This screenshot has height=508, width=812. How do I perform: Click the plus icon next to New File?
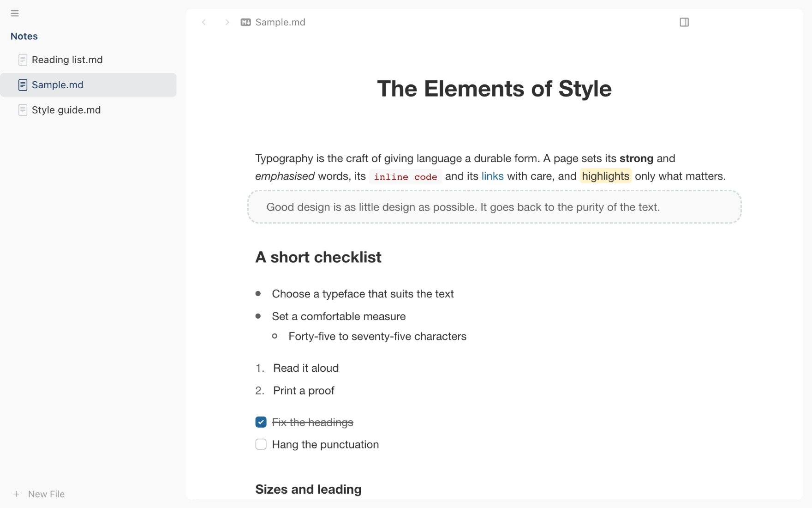pos(16,494)
